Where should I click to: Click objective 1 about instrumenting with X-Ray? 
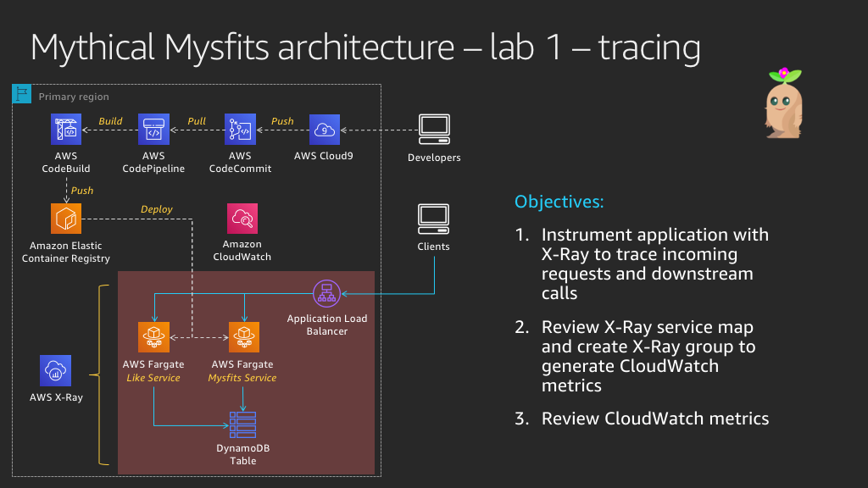(x=643, y=263)
